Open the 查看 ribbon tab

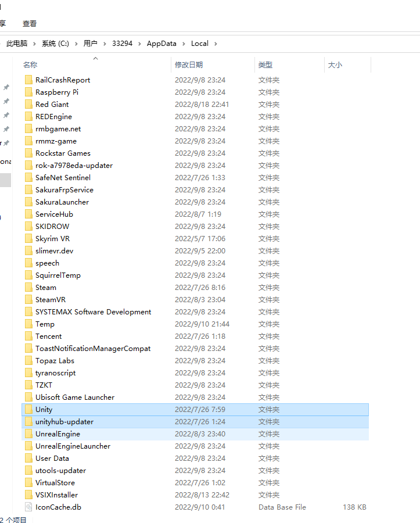(x=29, y=24)
